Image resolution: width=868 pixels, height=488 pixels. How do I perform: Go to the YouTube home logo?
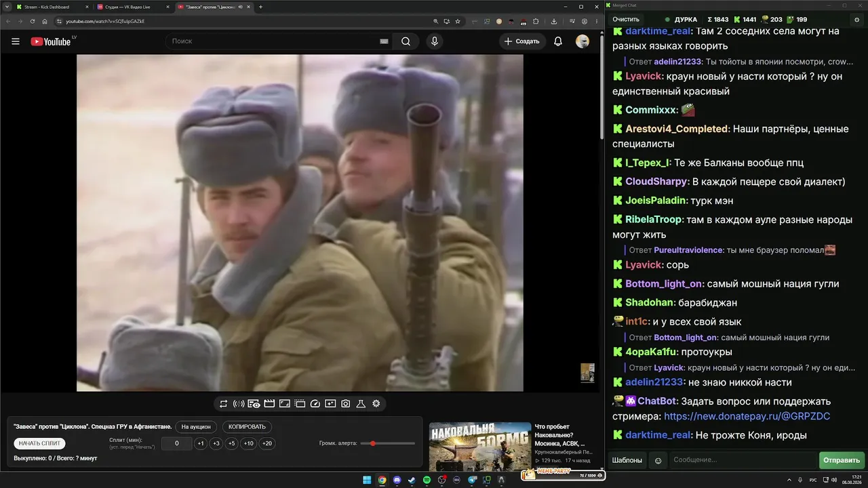(52, 41)
